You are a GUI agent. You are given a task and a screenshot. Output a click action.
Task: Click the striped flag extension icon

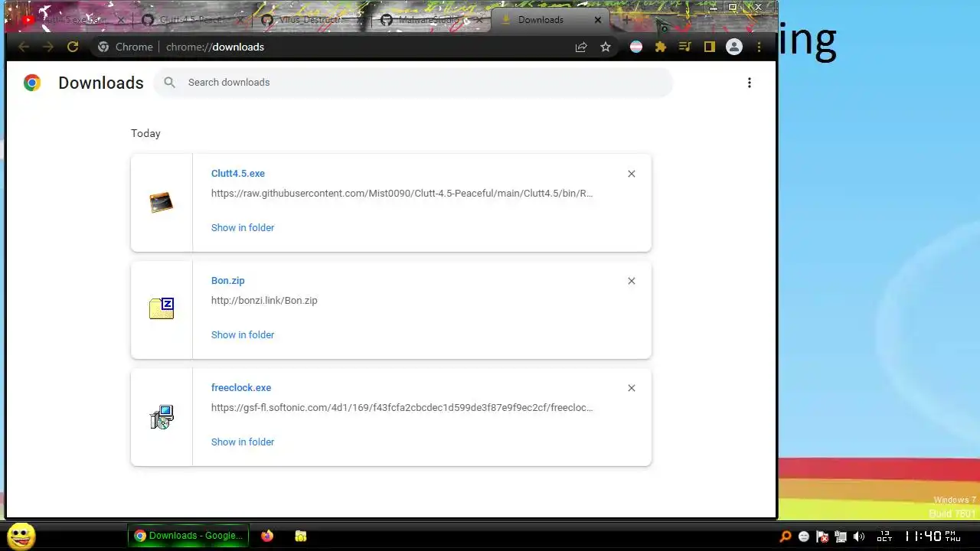coord(636,47)
